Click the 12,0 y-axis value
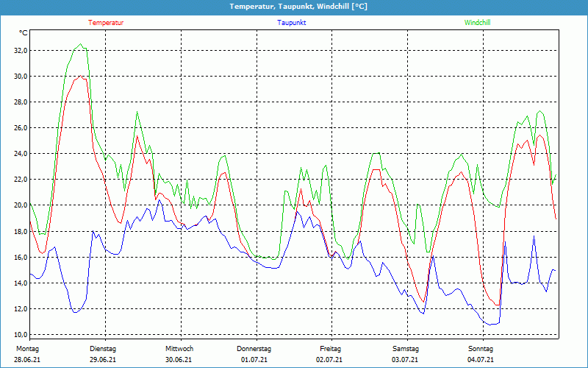The image size is (588, 368). pos(21,308)
